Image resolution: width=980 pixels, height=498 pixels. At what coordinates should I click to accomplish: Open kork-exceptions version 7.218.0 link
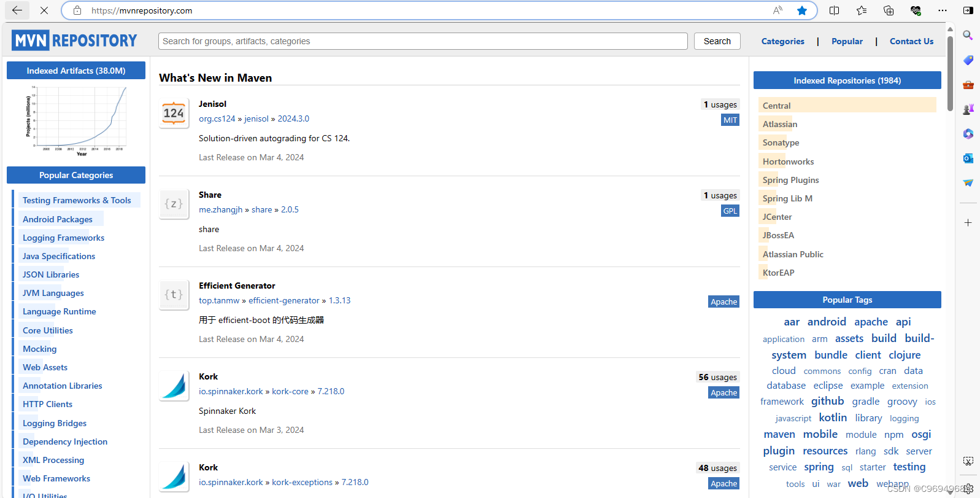pyautogui.click(x=355, y=482)
